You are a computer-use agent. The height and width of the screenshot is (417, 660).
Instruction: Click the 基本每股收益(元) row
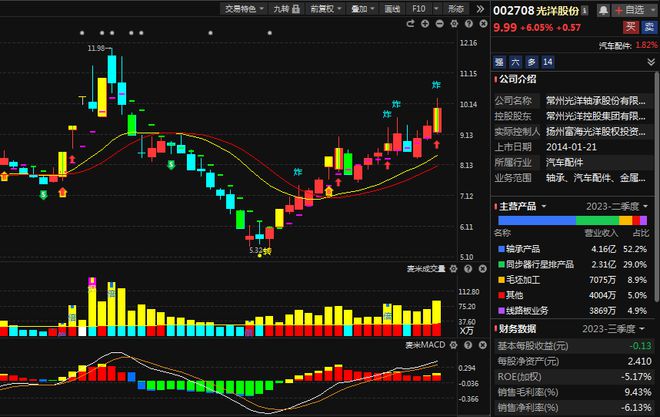(574, 346)
